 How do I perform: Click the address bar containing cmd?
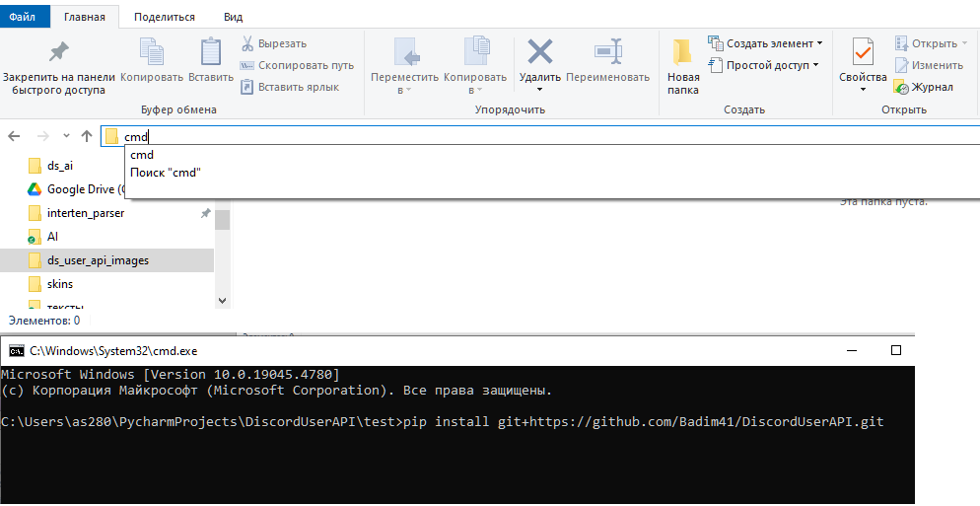coord(540,136)
